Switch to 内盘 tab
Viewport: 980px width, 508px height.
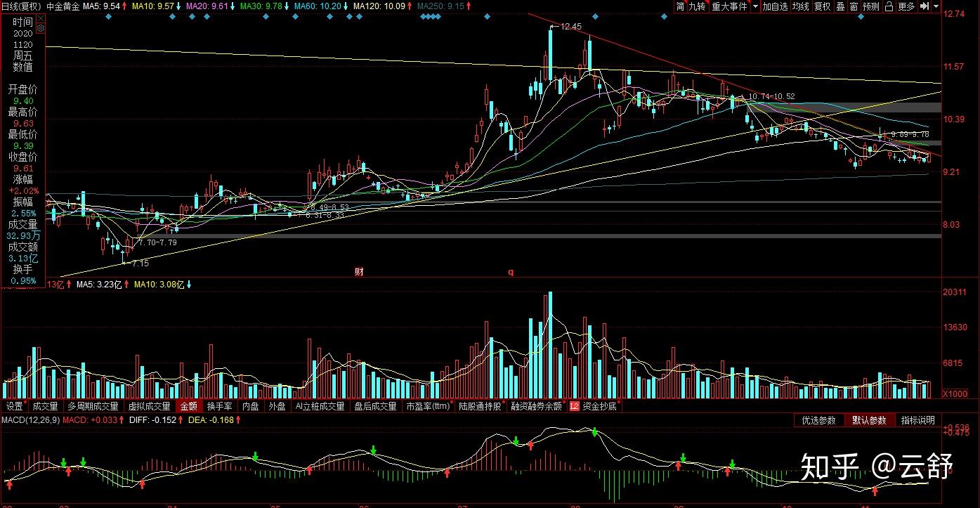(251, 406)
